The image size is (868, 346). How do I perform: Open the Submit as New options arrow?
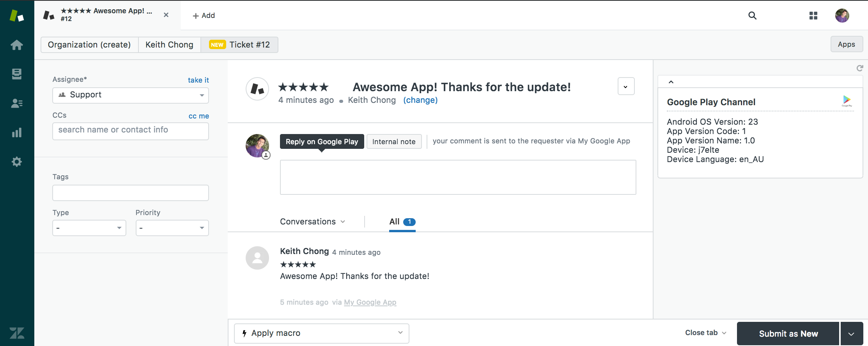point(851,334)
